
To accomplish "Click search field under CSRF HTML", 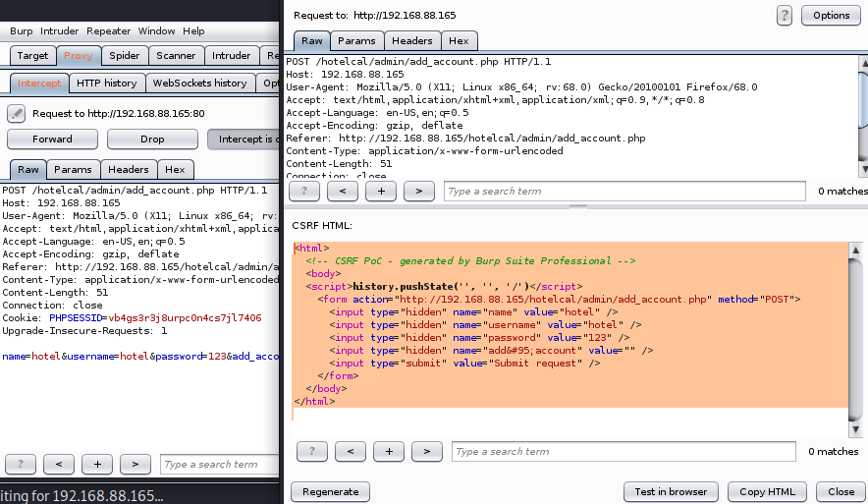I will 624,451.
